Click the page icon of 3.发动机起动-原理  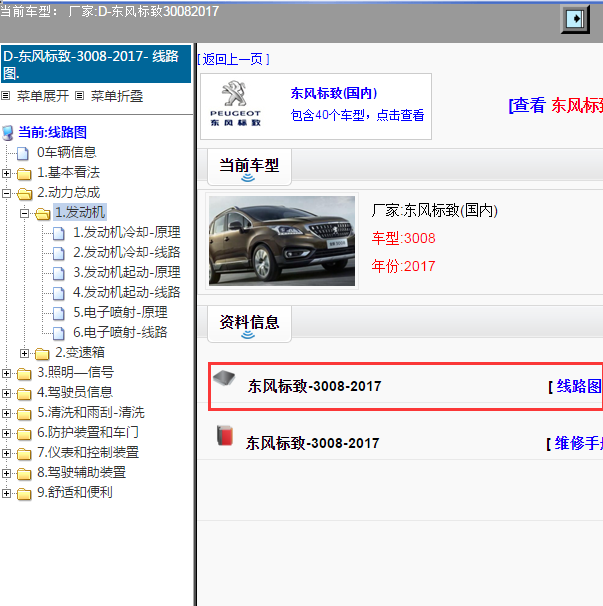(59, 273)
